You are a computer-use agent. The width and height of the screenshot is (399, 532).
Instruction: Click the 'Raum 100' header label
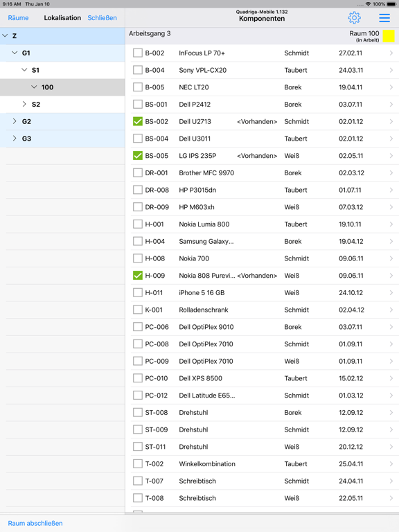[x=364, y=33]
